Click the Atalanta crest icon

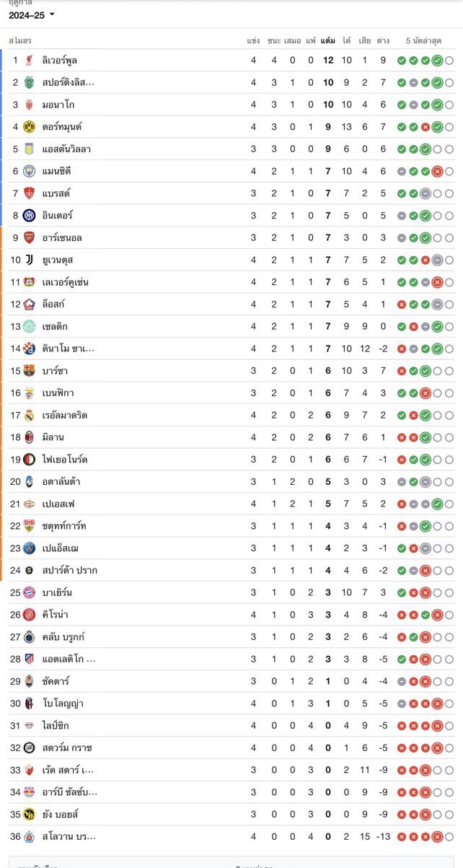click(x=29, y=482)
